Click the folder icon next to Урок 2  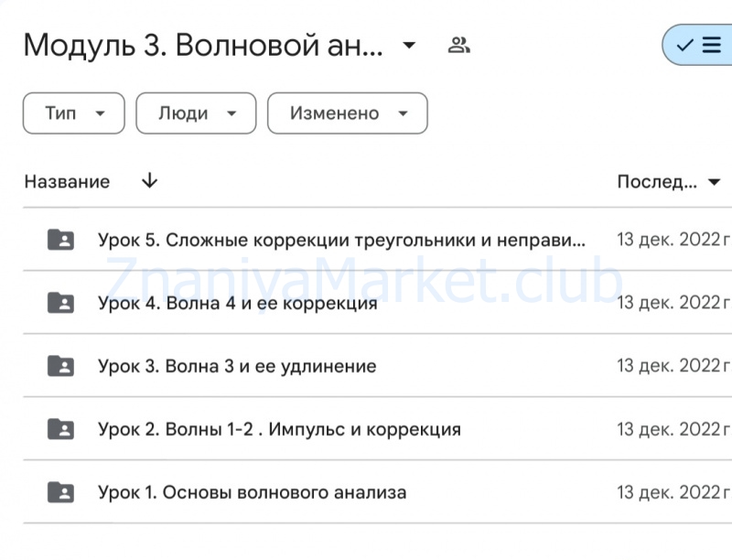tap(59, 428)
